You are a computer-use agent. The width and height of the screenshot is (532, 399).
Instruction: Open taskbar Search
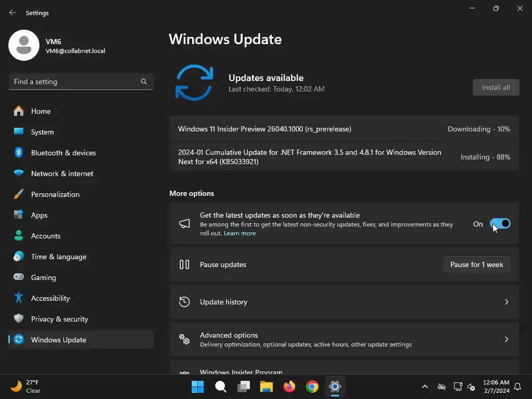(220, 387)
